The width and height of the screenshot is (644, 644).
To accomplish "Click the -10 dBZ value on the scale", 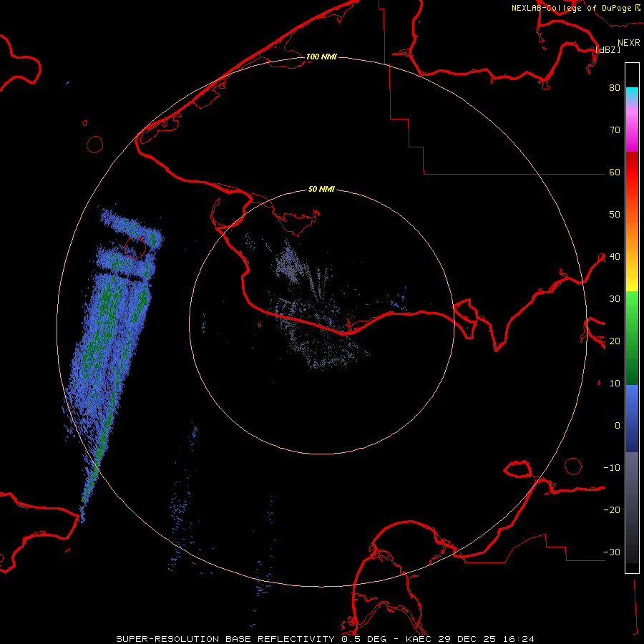I will click(x=612, y=468).
